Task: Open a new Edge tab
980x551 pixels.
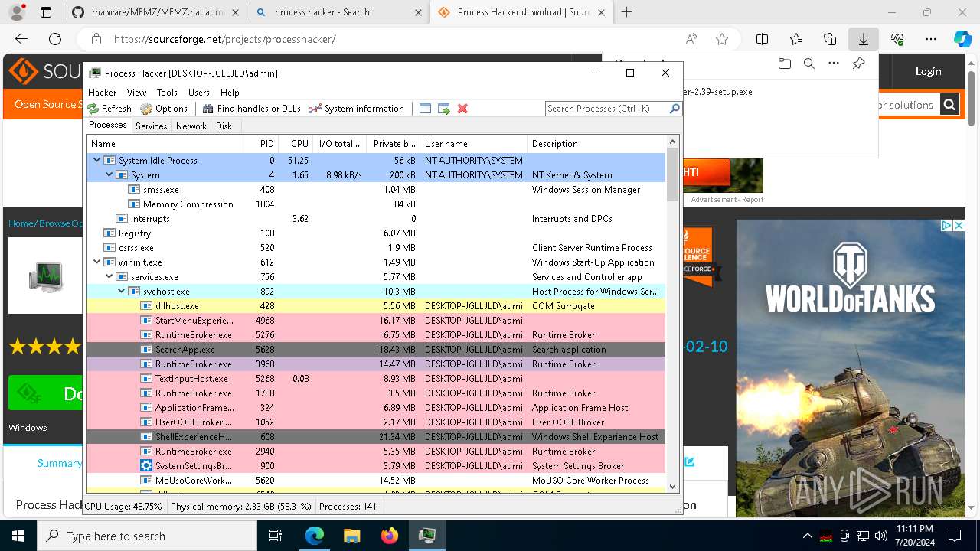Action: tap(627, 12)
